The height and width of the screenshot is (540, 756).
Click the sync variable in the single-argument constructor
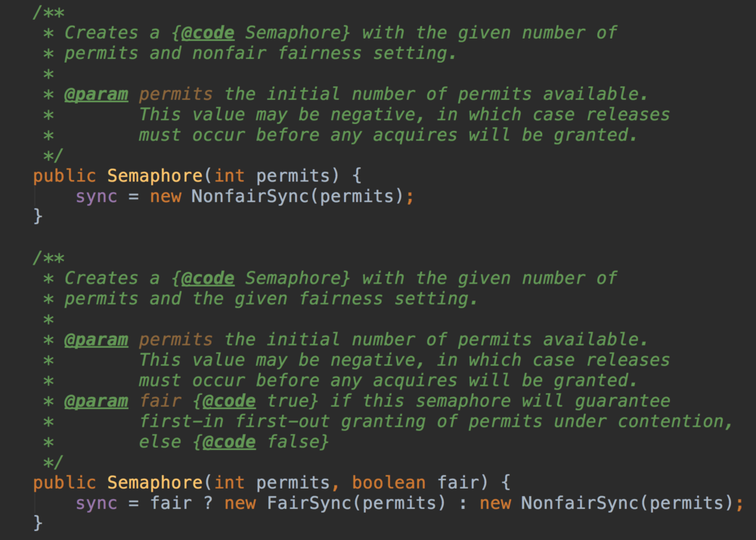[96, 197]
